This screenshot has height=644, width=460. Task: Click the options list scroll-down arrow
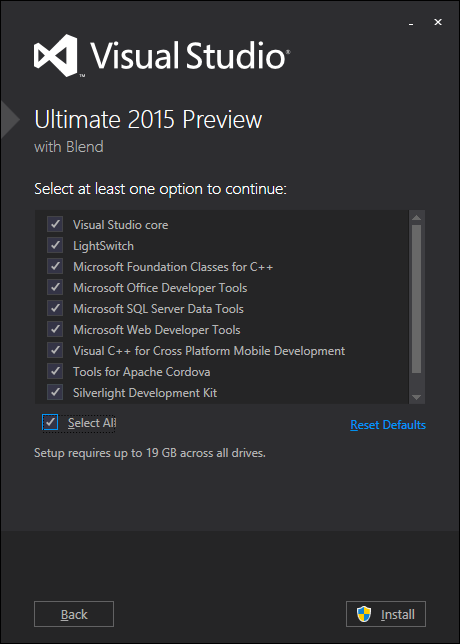416,397
